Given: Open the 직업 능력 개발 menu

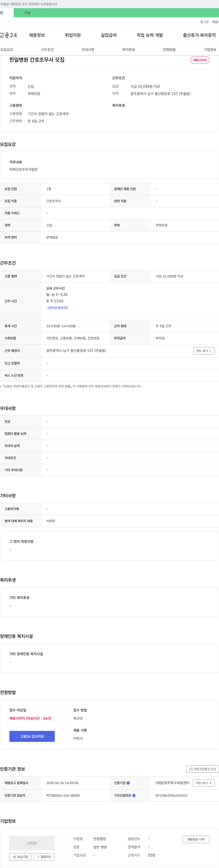Looking at the screenshot, I should coord(150,35).
